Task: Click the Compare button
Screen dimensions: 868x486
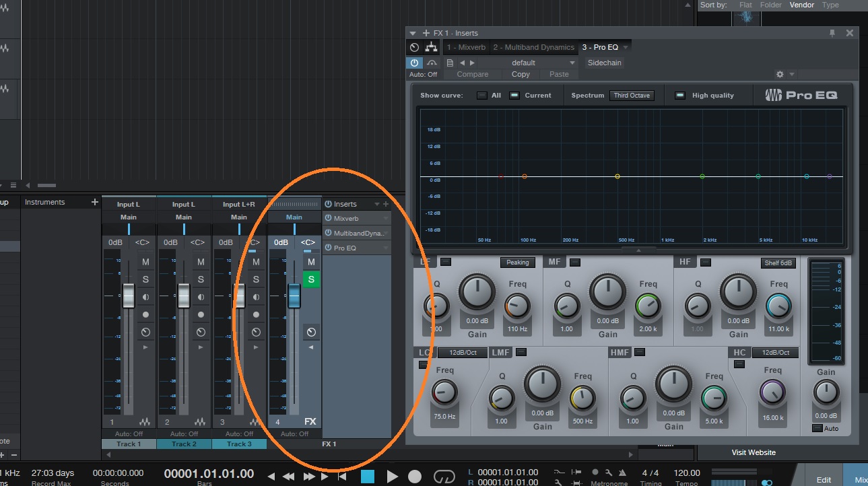Action: [x=473, y=74]
